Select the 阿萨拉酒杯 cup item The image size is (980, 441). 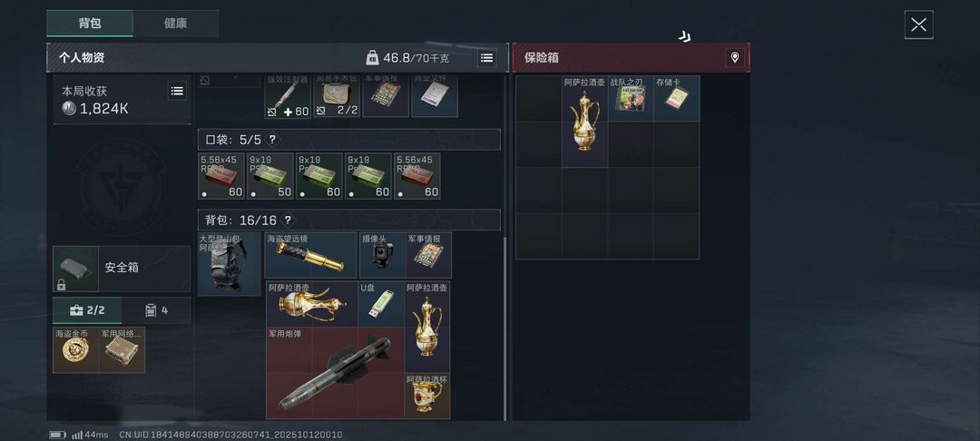coord(426,396)
